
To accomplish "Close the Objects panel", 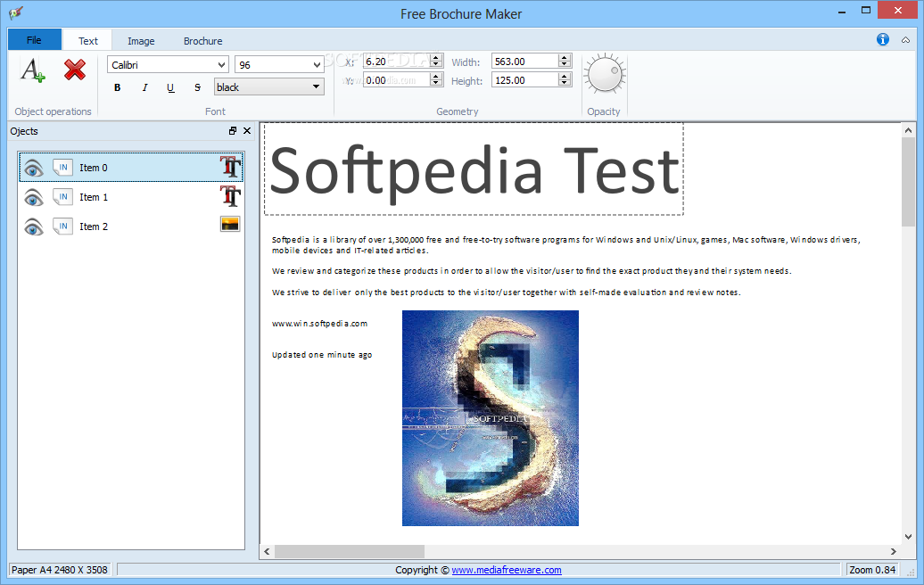I will (x=247, y=131).
